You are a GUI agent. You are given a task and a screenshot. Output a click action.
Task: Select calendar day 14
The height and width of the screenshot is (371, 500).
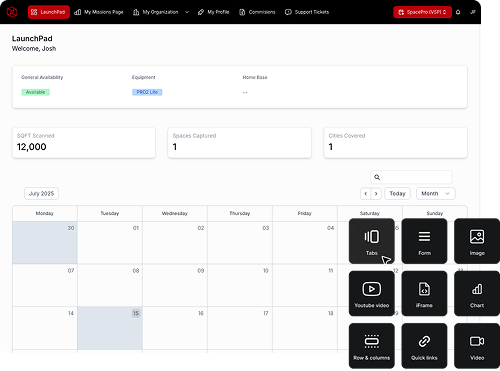tap(45, 328)
